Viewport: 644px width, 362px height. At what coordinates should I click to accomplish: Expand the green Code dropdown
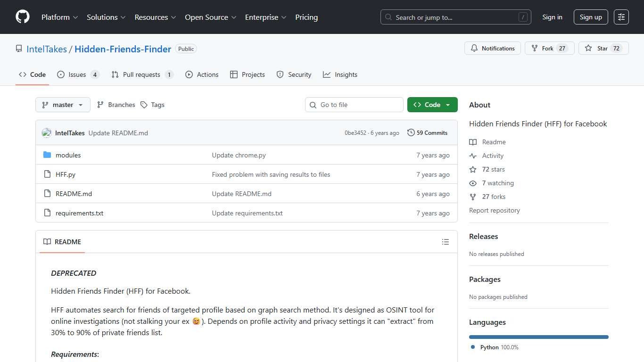pyautogui.click(x=432, y=105)
